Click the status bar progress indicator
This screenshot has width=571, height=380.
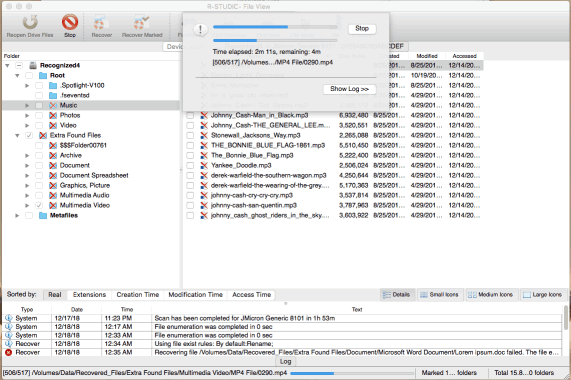point(352,373)
